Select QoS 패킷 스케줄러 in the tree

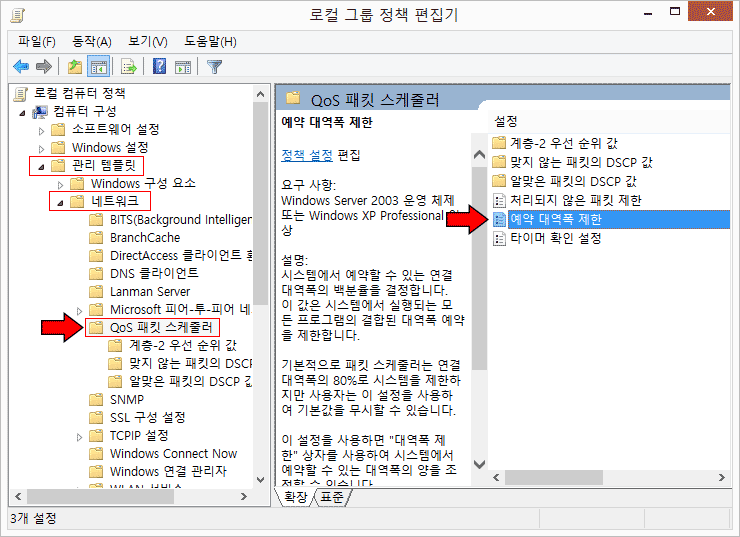(x=161, y=327)
